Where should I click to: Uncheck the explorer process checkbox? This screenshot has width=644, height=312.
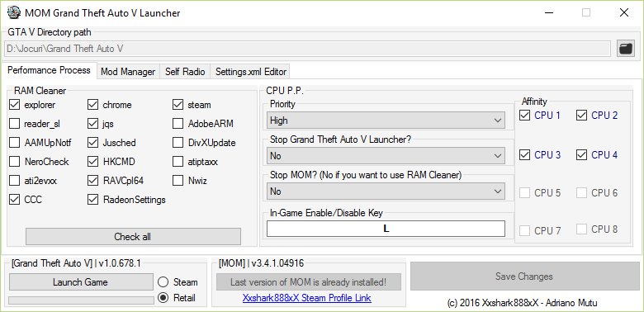point(14,105)
